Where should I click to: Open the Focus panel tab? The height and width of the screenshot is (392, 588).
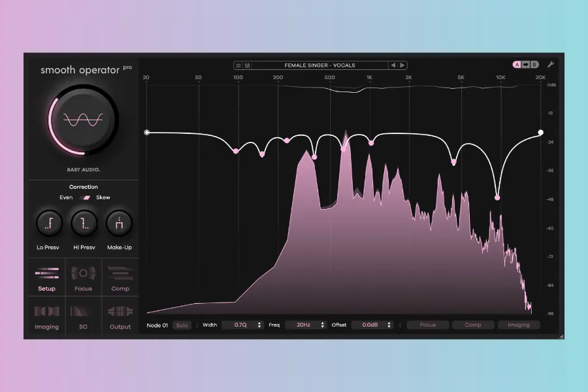click(x=84, y=277)
